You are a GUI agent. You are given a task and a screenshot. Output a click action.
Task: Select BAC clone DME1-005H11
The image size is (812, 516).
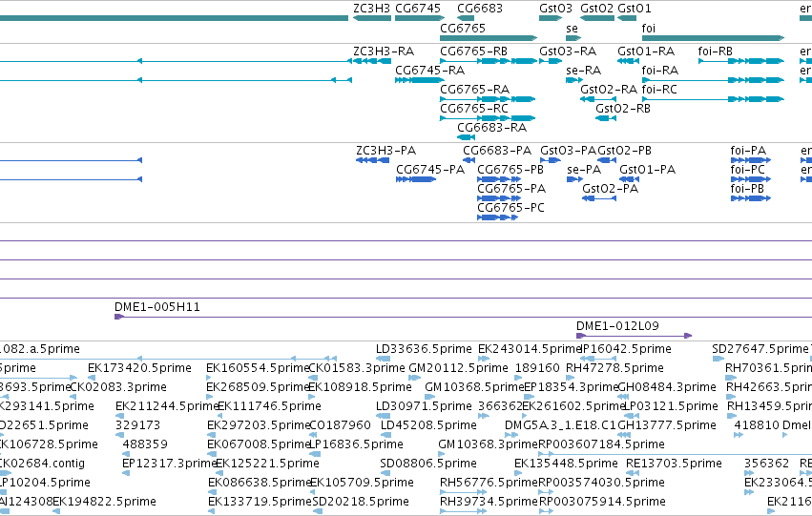[x=463, y=317]
